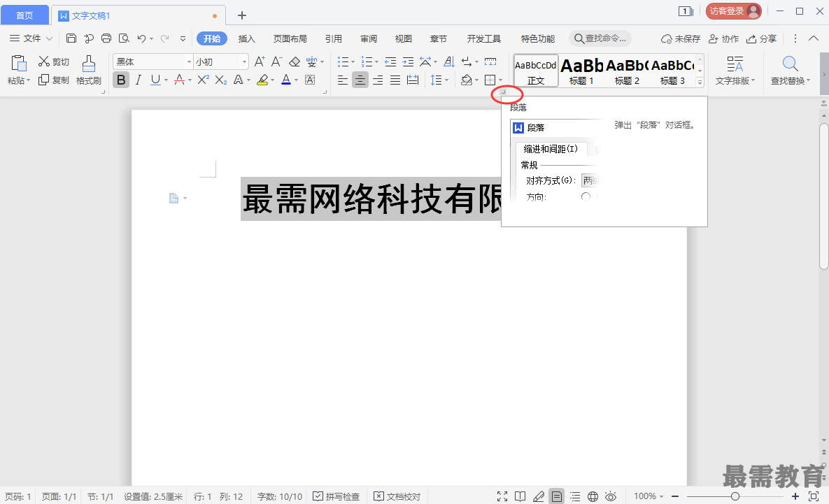Enter full screen view from the status bar
The height and width of the screenshot is (504, 829).
502,496
